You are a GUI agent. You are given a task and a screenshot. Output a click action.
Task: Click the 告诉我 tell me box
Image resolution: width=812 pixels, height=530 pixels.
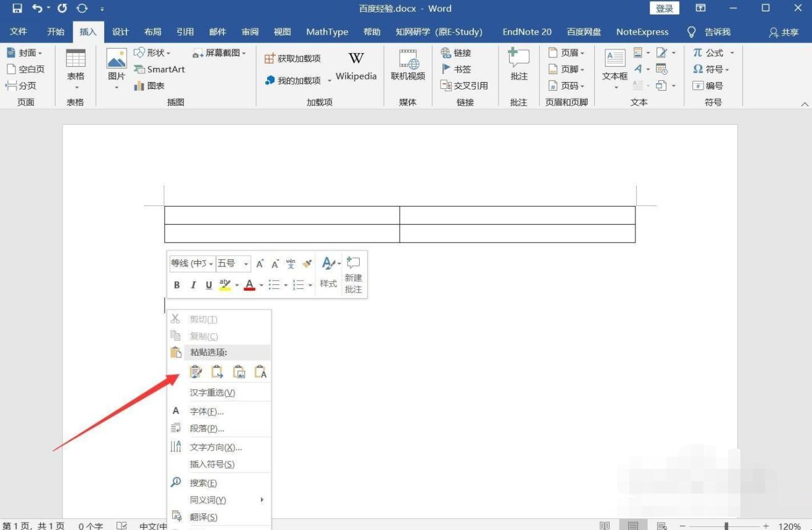pos(709,32)
